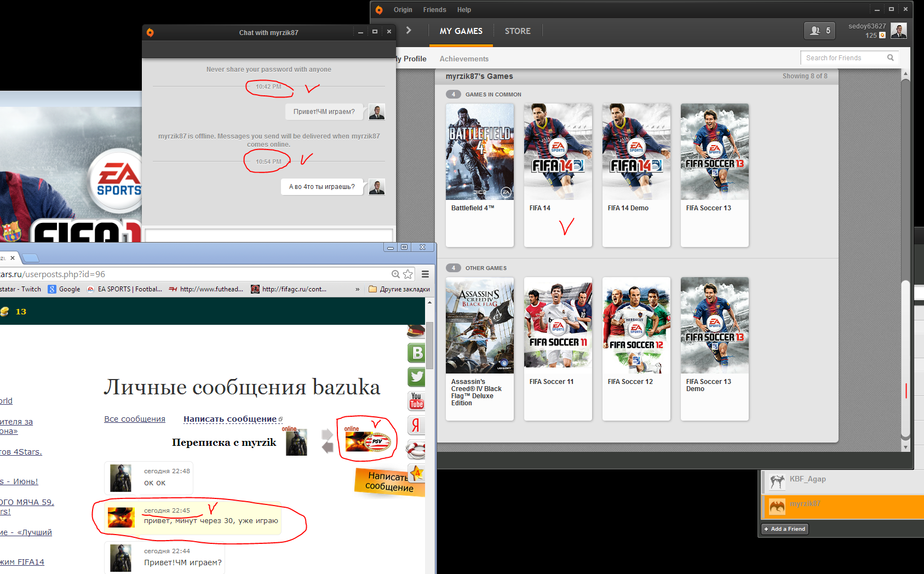Switch to the STORE tab
Image resolution: width=924 pixels, height=574 pixels.
point(518,31)
